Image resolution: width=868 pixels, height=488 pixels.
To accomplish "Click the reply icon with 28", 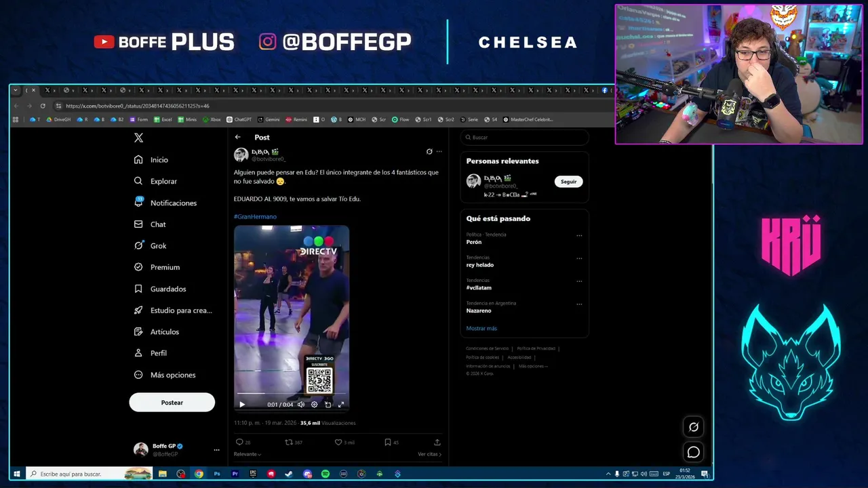I will (239, 442).
